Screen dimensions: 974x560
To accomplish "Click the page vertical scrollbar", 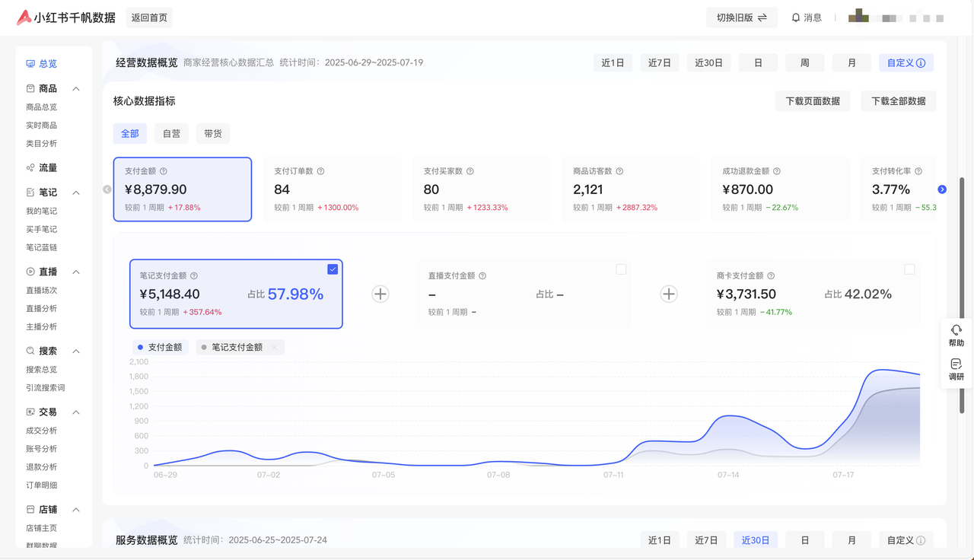I will pos(962,295).
